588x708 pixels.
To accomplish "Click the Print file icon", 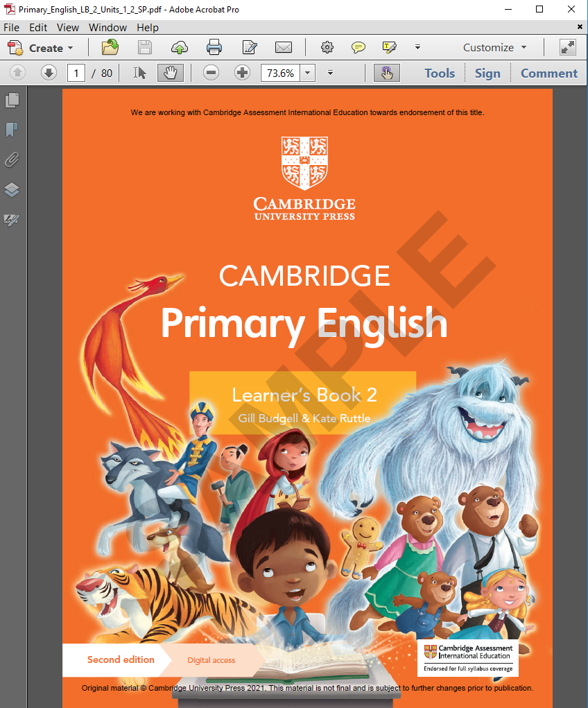I will 214,48.
